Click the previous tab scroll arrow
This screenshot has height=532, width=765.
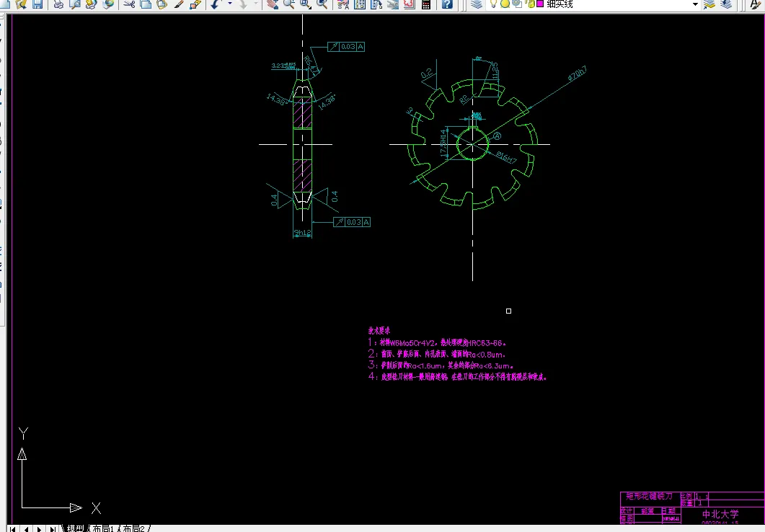click(x=26, y=529)
